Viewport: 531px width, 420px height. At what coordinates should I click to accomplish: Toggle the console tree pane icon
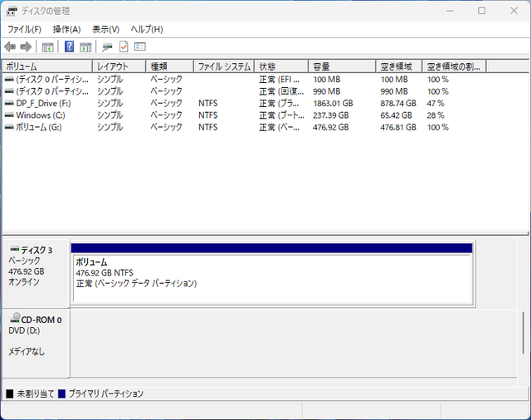47,46
